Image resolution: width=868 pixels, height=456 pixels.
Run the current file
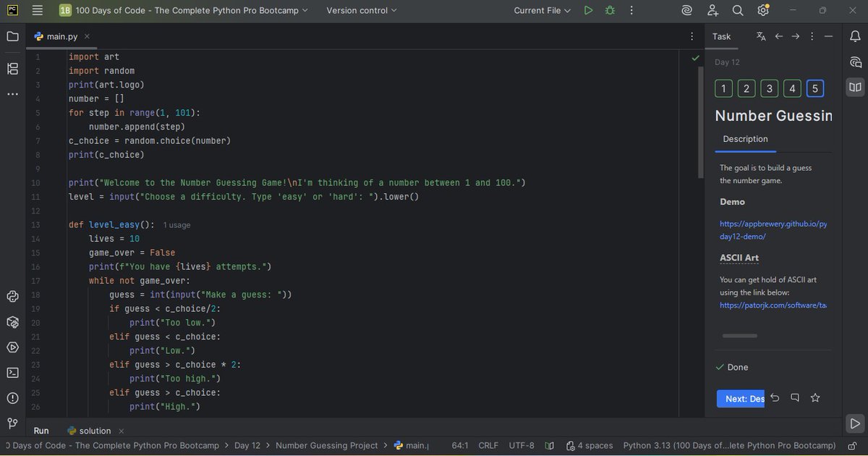coord(588,10)
